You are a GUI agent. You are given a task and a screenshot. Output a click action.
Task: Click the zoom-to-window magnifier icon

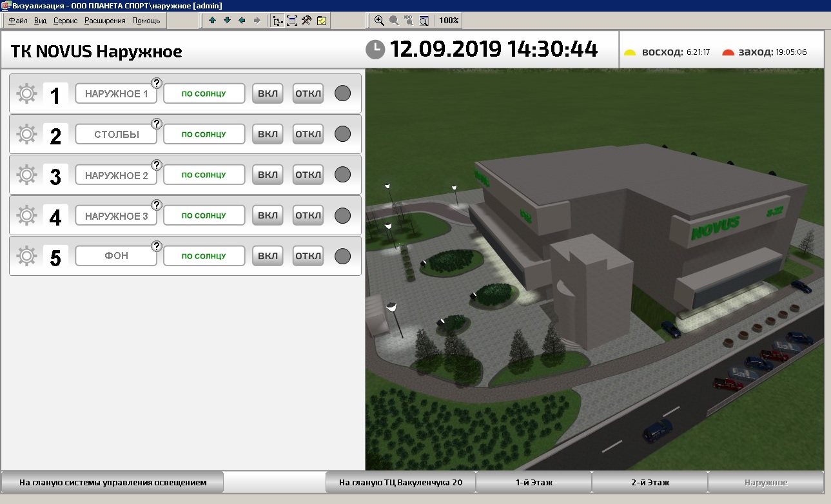click(424, 21)
